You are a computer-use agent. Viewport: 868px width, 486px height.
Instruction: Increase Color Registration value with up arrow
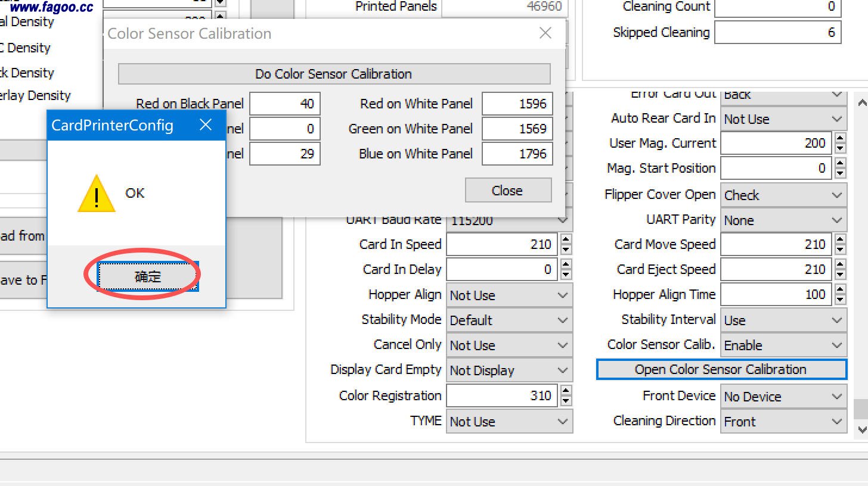[566, 391]
